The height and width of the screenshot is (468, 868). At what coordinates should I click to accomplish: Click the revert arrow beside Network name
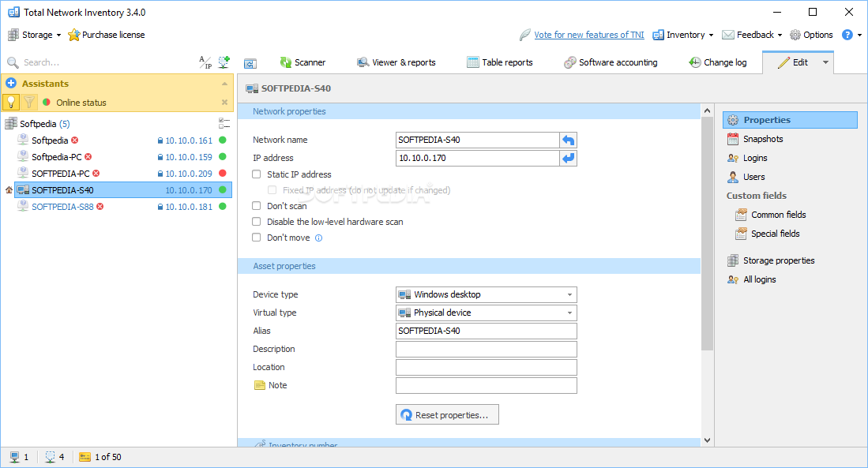point(569,140)
